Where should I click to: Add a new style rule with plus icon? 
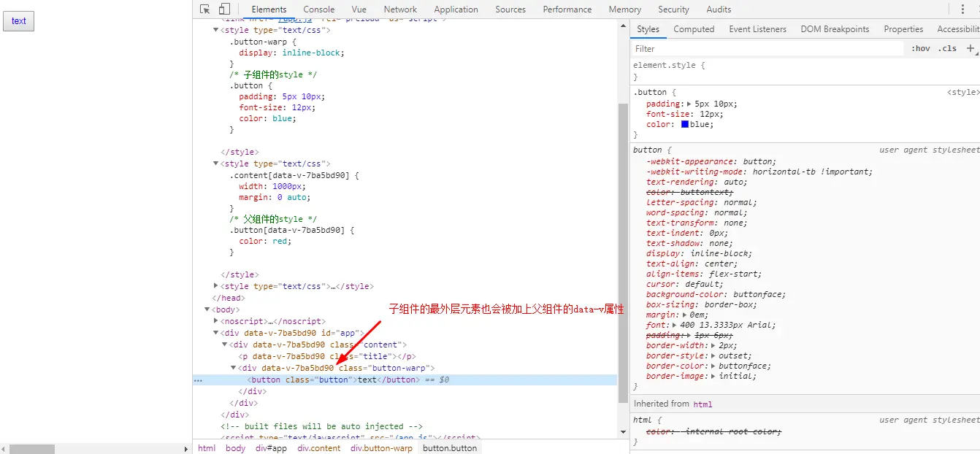[971, 48]
